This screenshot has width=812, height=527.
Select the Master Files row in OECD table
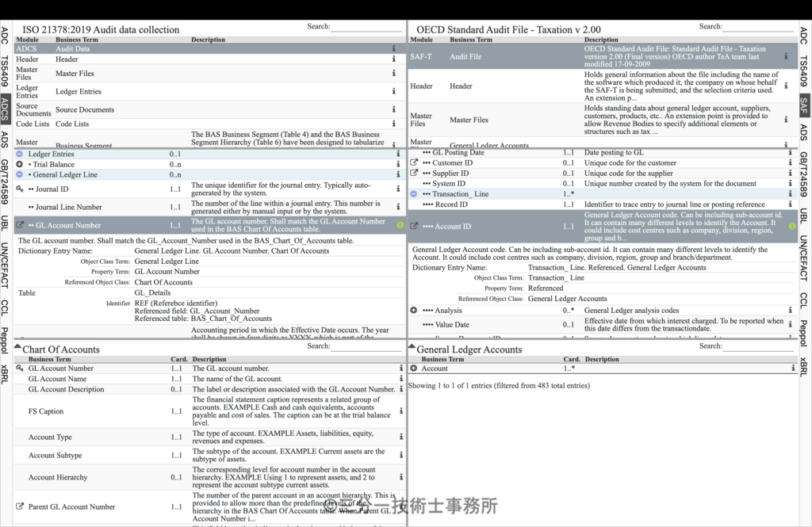coord(603,120)
